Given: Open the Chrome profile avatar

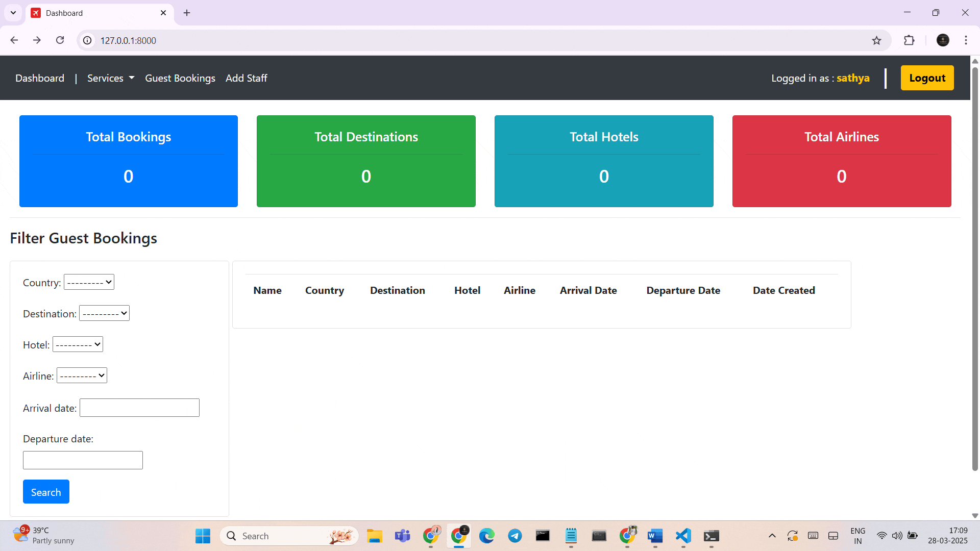Looking at the screenshot, I should [942, 40].
